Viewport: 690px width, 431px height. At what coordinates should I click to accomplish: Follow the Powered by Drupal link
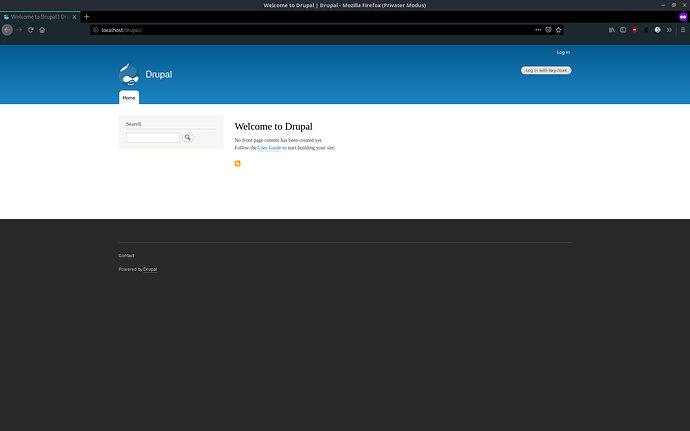point(150,269)
